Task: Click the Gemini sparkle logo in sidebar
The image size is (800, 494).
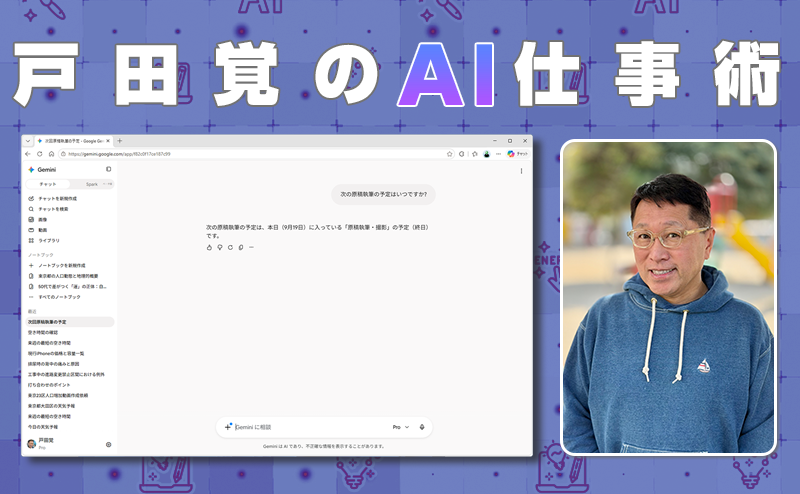Action: tap(31, 169)
